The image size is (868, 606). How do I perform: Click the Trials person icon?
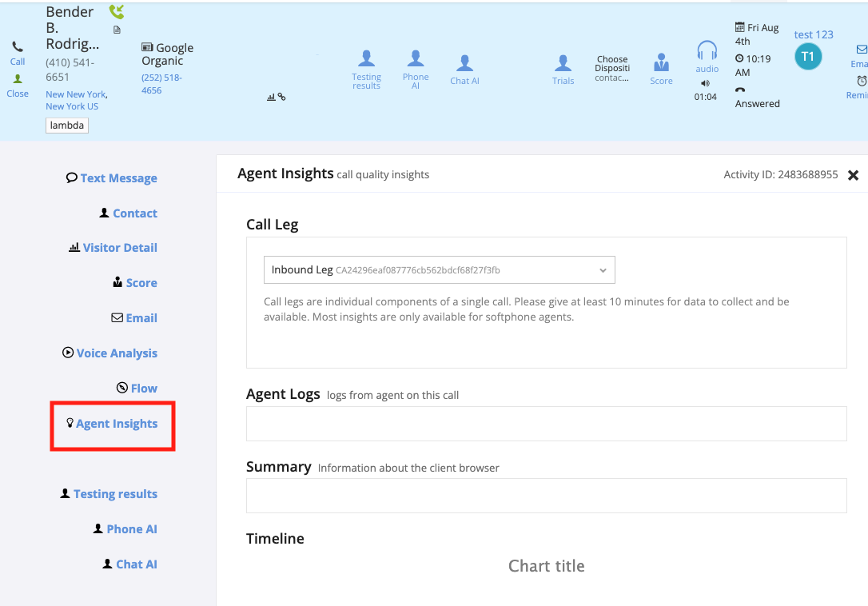pyautogui.click(x=563, y=62)
